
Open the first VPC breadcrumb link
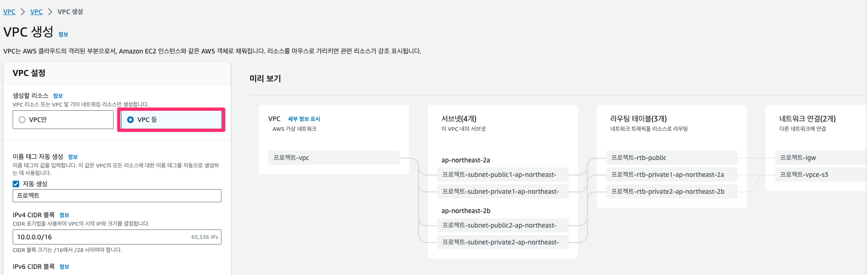click(9, 12)
